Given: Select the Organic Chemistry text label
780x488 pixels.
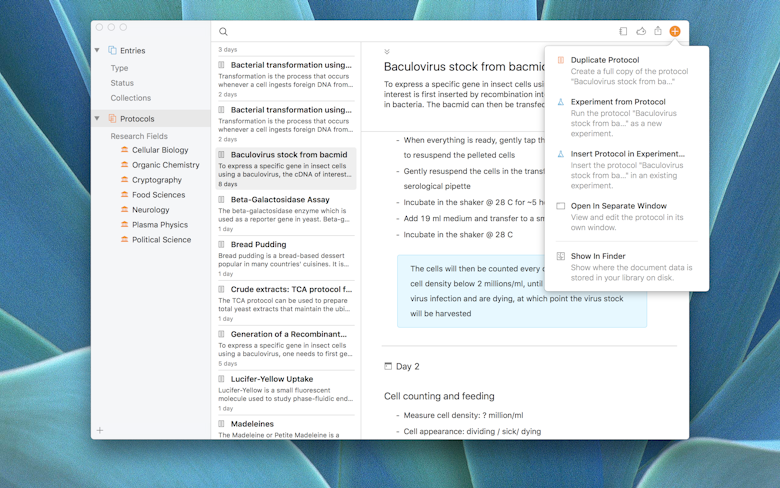Looking at the screenshot, I should point(166,165).
